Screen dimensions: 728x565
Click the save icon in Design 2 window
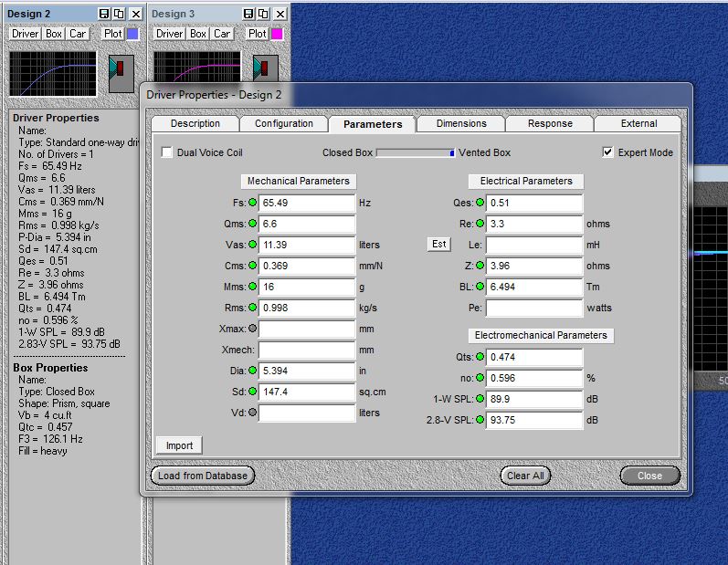pos(104,14)
